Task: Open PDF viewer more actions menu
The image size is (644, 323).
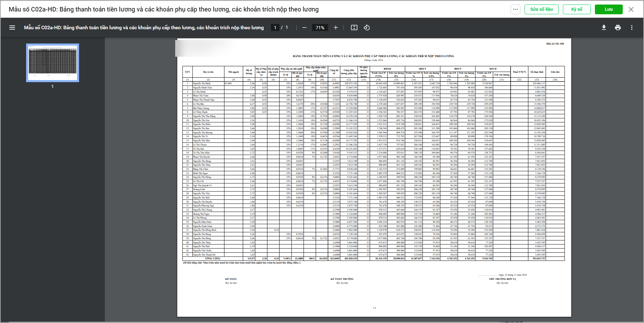Action: (x=632, y=27)
